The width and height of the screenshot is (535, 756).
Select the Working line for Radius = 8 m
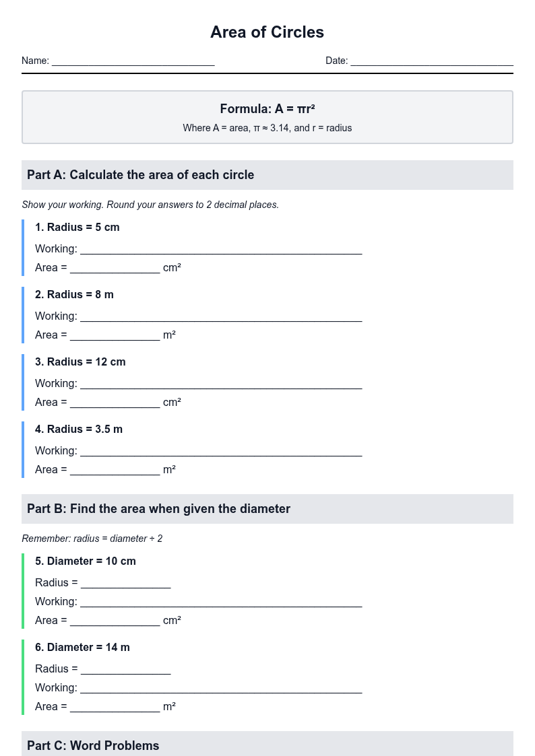pos(221,316)
